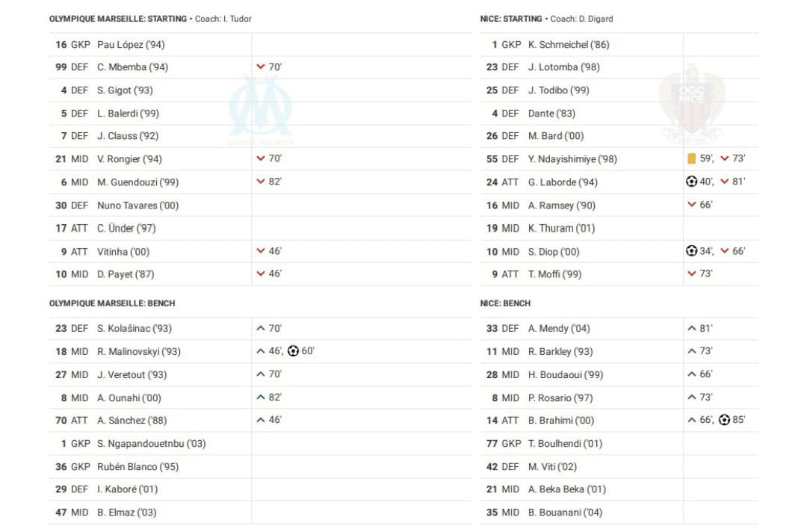Viewport: 798px width, 532px height.
Task: Click Malinovskyi's goal ball icon at 60'
Action: coord(293,350)
